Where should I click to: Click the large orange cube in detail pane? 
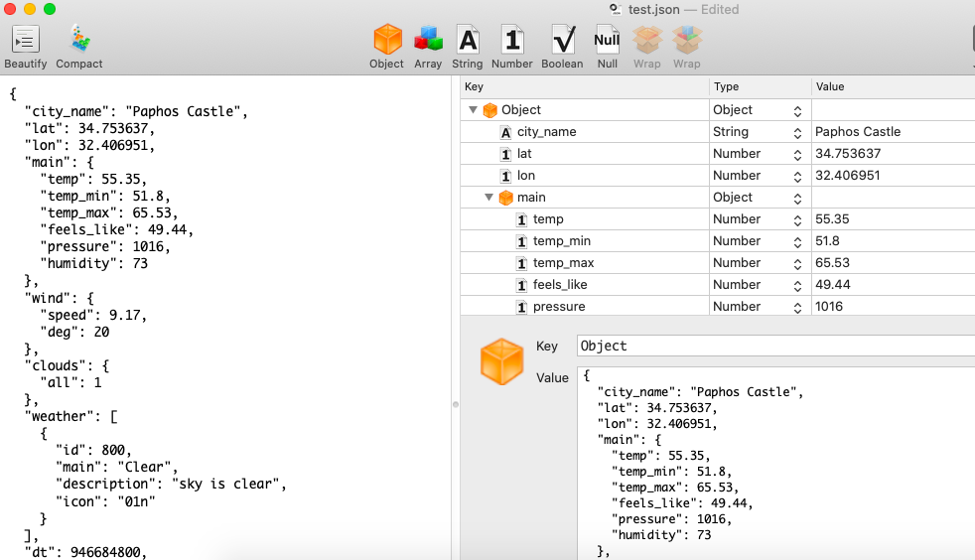point(501,361)
